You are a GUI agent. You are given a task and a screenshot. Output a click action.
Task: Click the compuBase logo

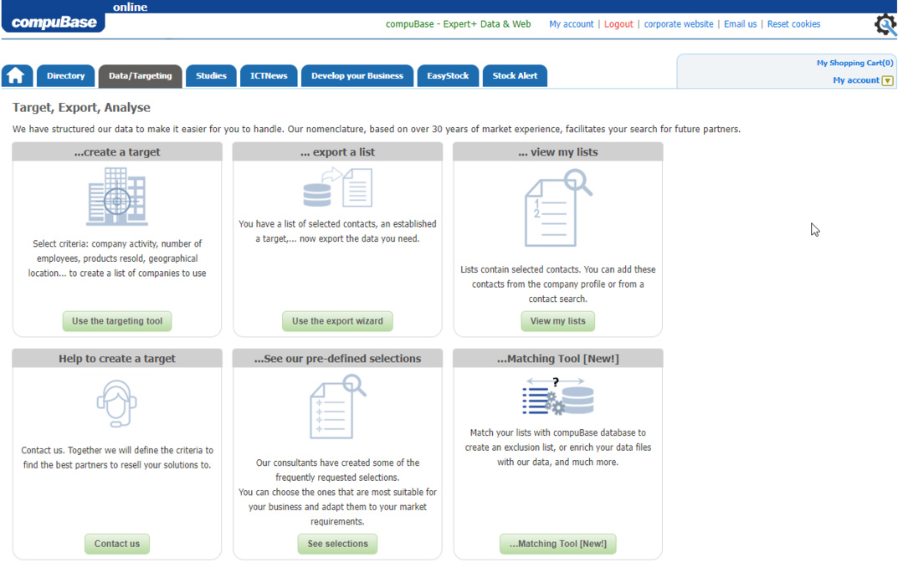(54, 23)
